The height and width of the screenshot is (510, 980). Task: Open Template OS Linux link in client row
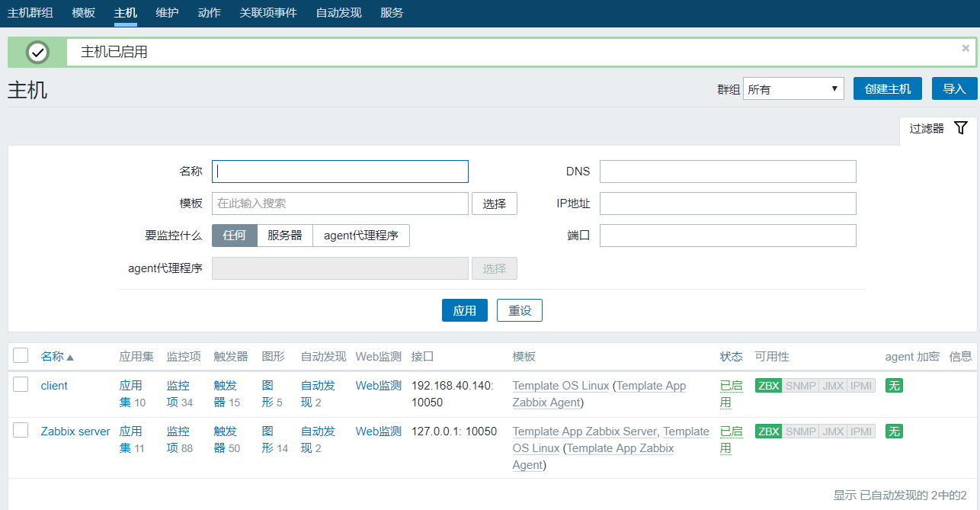[561, 386]
